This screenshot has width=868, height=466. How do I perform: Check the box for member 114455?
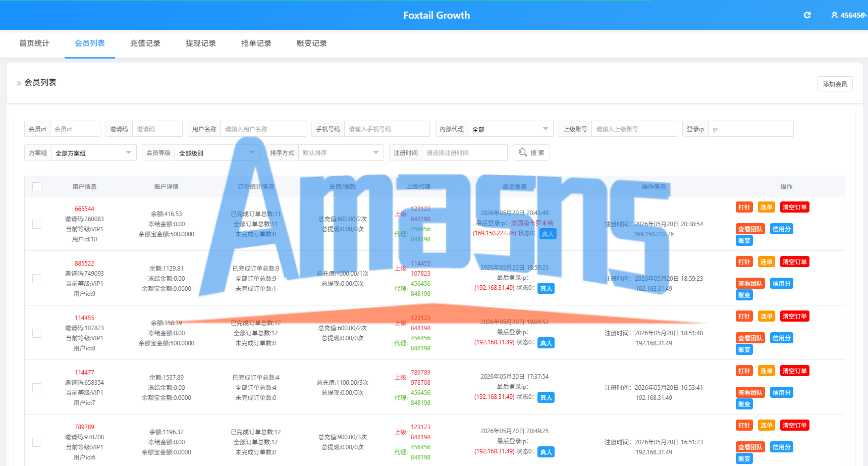tap(37, 333)
